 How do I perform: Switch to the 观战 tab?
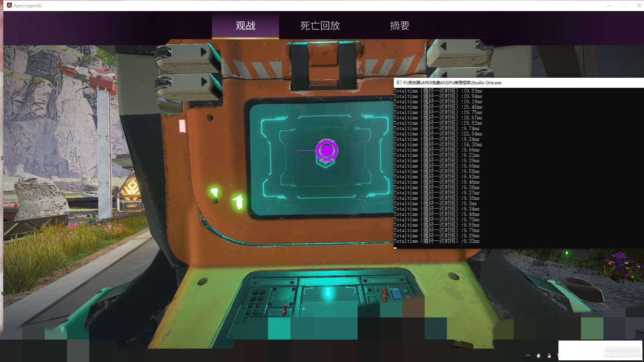pos(245,26)
